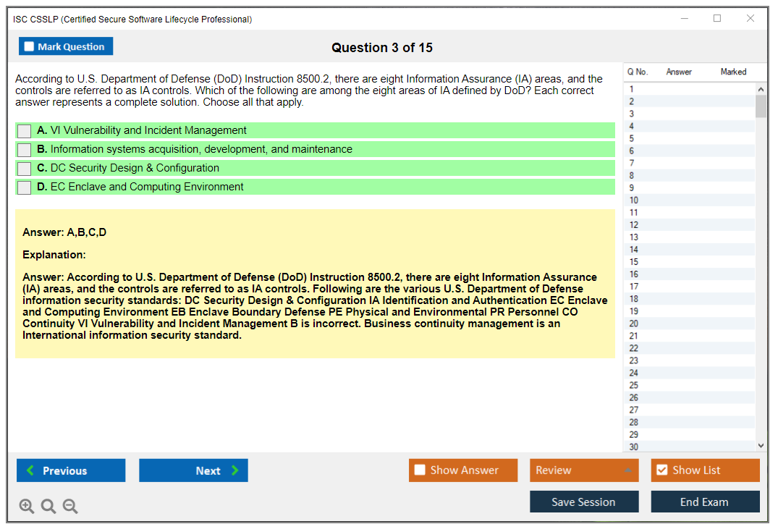778x532 pixels.
Task: Advance to the next question
Action: [193, 470]
